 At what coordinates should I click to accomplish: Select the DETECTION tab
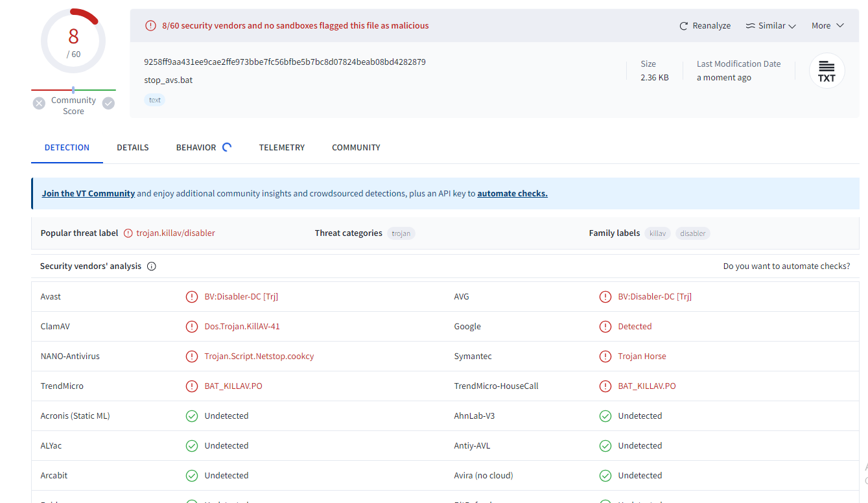click(67, 148)
